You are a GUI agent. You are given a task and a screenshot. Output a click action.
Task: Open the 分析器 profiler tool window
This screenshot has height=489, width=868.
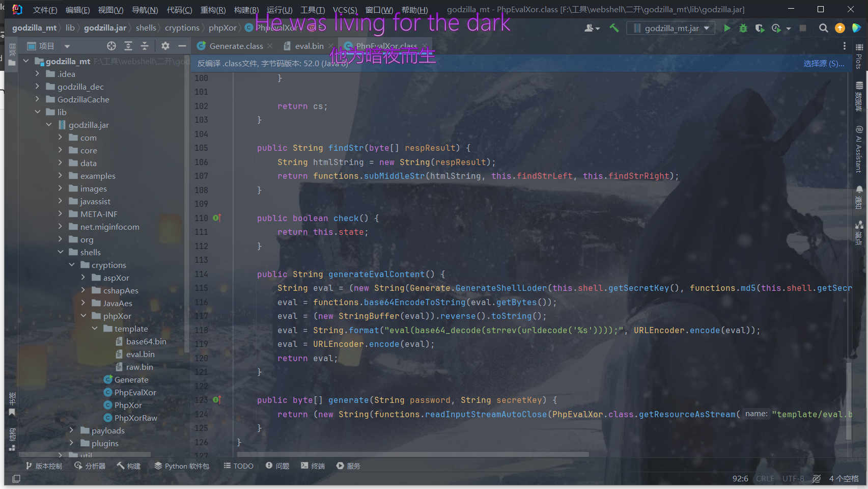(90, 466)
